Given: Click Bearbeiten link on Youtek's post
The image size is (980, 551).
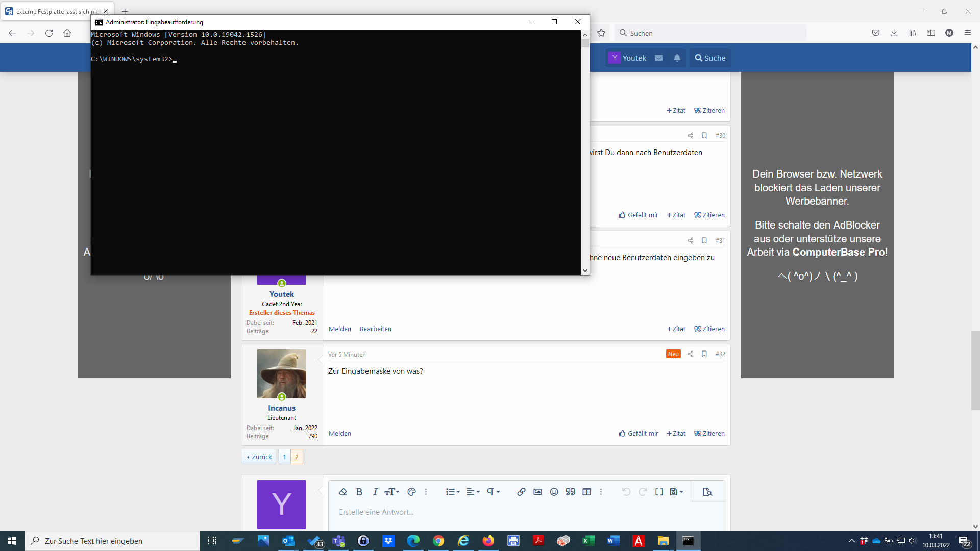Looking at the screenshot, I should click(x=375, y=329).
